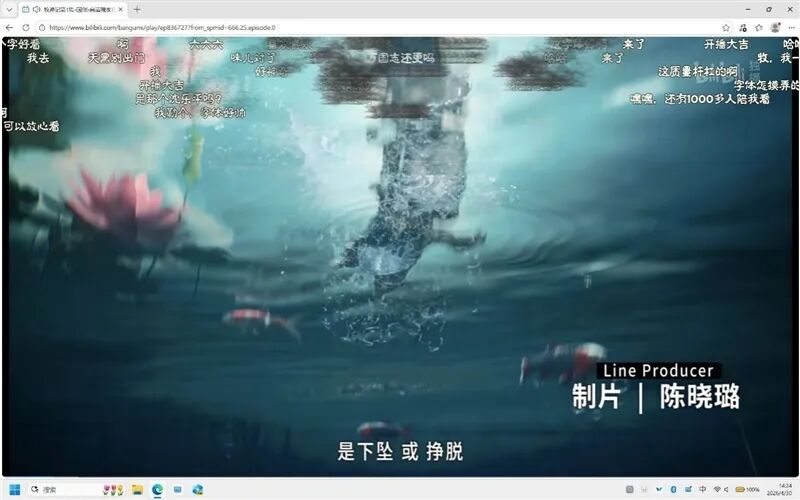Show hidden system tray icons chevron
The width and height of the screenshot is (800, 500).
pos(658,489)
